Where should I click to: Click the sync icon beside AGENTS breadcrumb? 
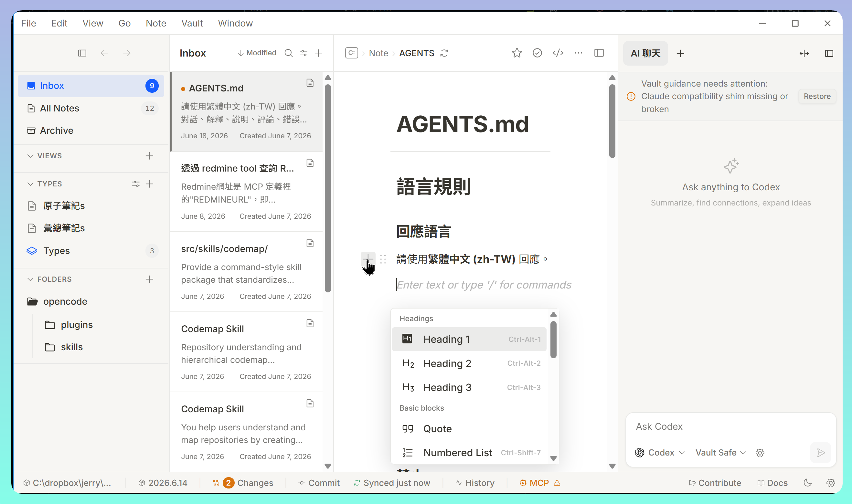click(444, 53)
